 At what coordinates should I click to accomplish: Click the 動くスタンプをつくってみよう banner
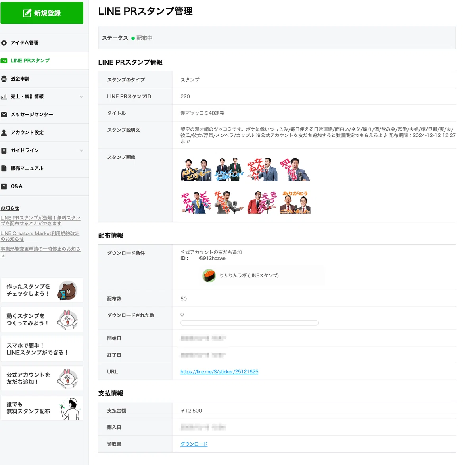pos(42,319)
